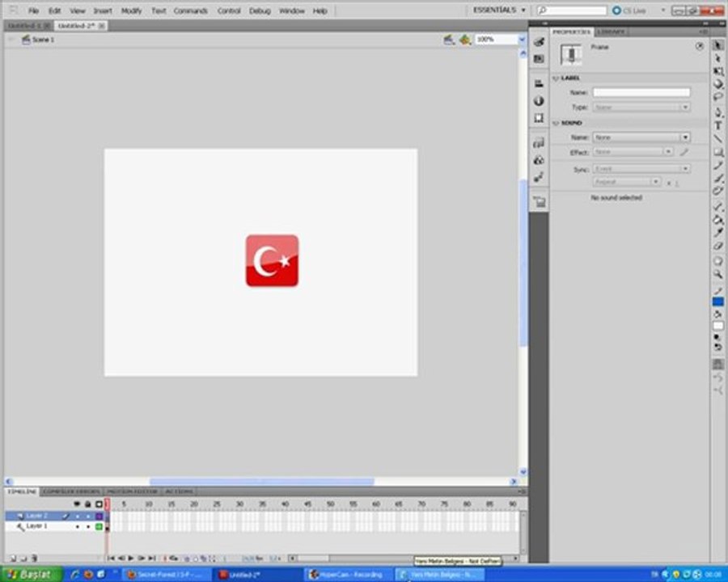This screenshot has width=728, height=582.
Task: Switch to the Library panel tab
Action: (x=610, y=32)
